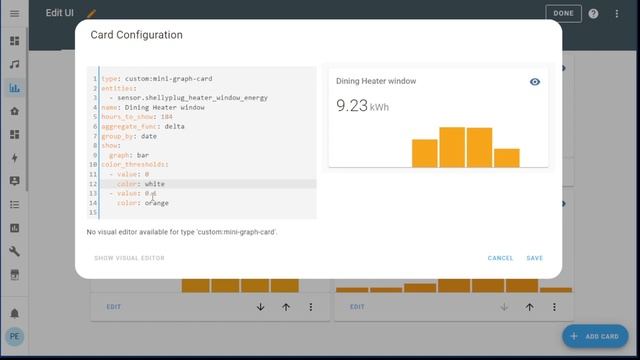640x360 pixels.
Task: Click pencil icon to edit dashboard title
Action: pyautogui.click(x=91, y=13)
